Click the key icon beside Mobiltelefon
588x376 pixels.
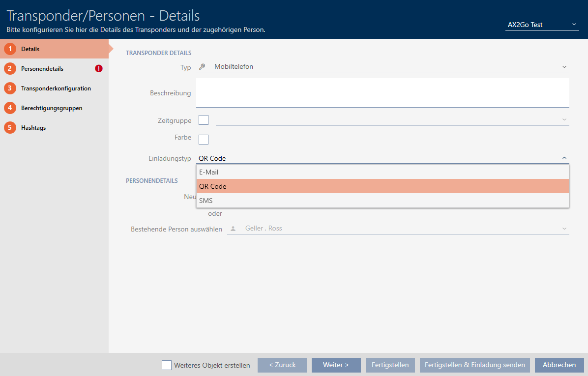tap(202, 67)
